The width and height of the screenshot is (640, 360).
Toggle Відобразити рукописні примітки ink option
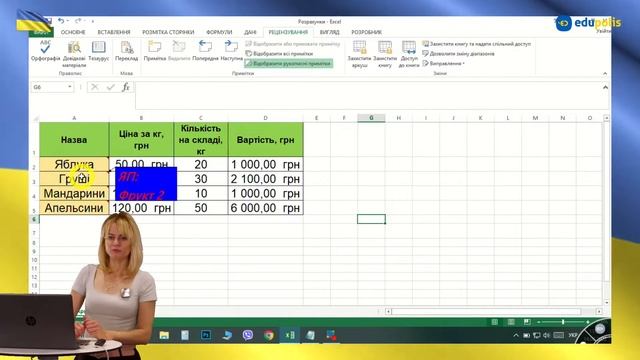point(288,63)
